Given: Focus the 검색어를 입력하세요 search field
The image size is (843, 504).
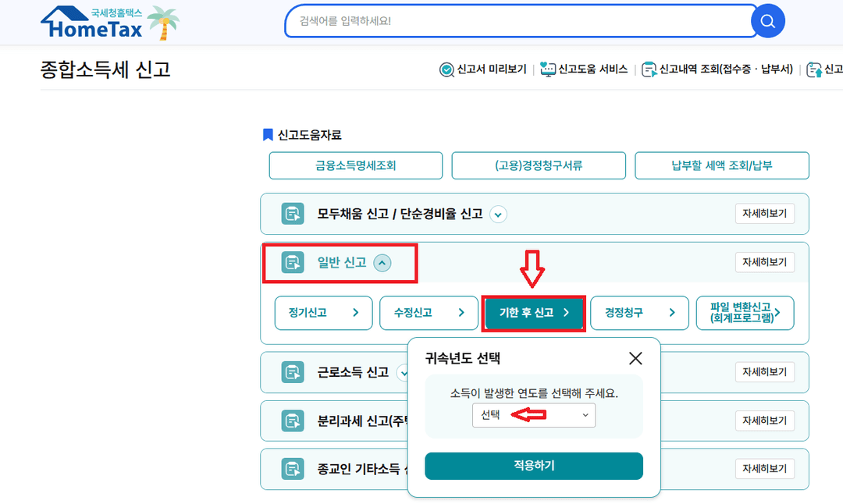Looking at the screenshot, I should click(x=519, y=21).
